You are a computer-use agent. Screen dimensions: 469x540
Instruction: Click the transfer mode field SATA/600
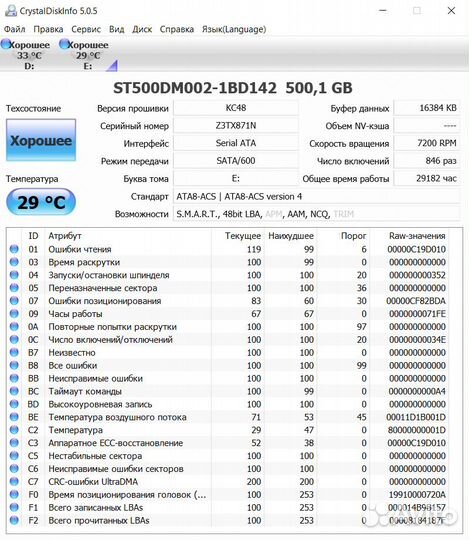tap(236, 161)
